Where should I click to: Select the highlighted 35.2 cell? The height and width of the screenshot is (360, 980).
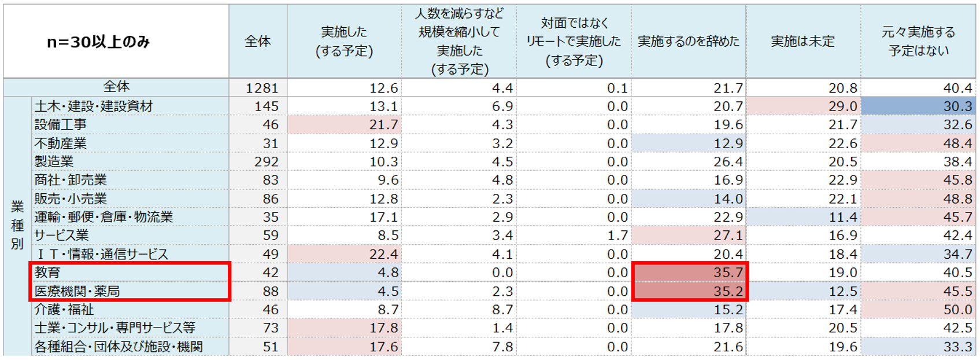click(x=690, y=291)
